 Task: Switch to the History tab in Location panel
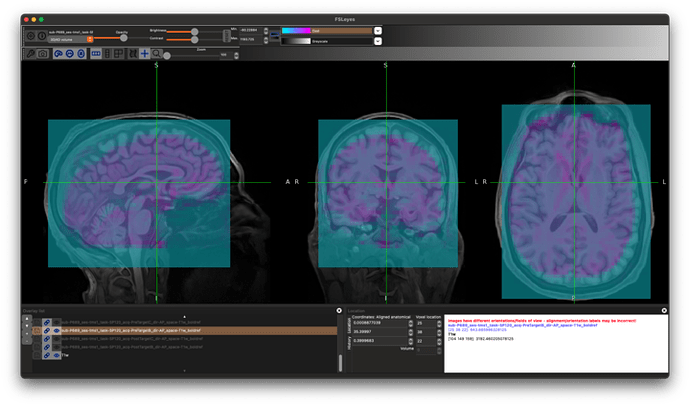coord(350,344)
